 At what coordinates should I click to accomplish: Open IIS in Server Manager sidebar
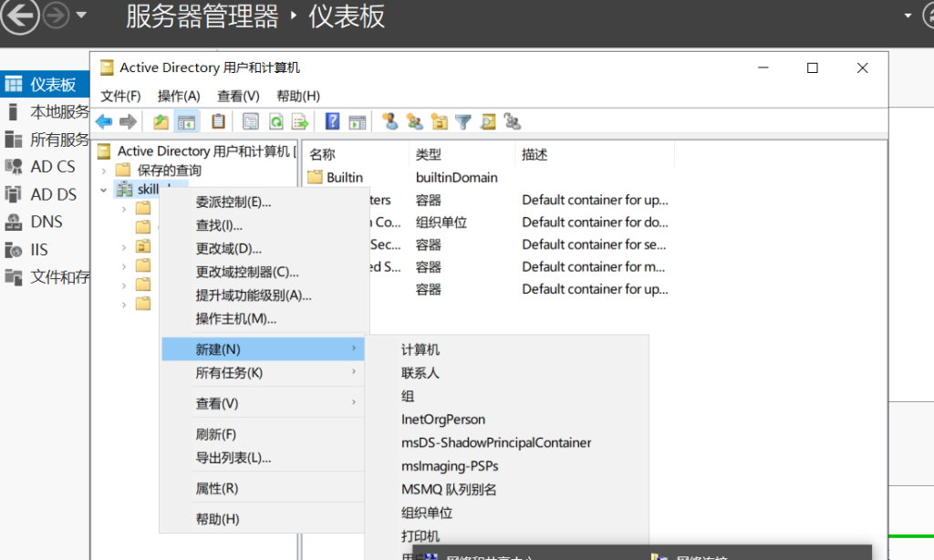(x=39, y=249)
